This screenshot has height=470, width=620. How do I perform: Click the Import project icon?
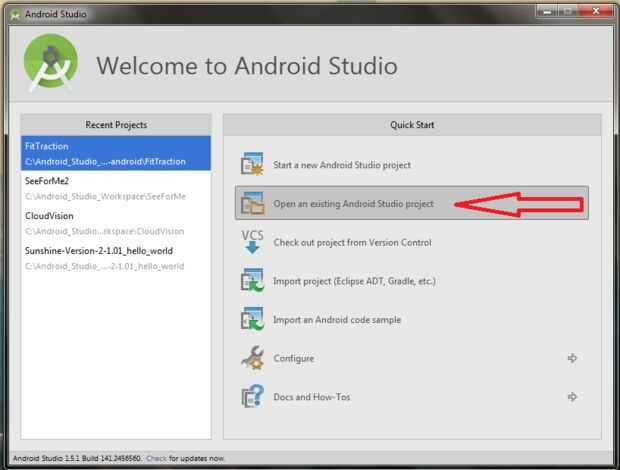click(252, 281)
